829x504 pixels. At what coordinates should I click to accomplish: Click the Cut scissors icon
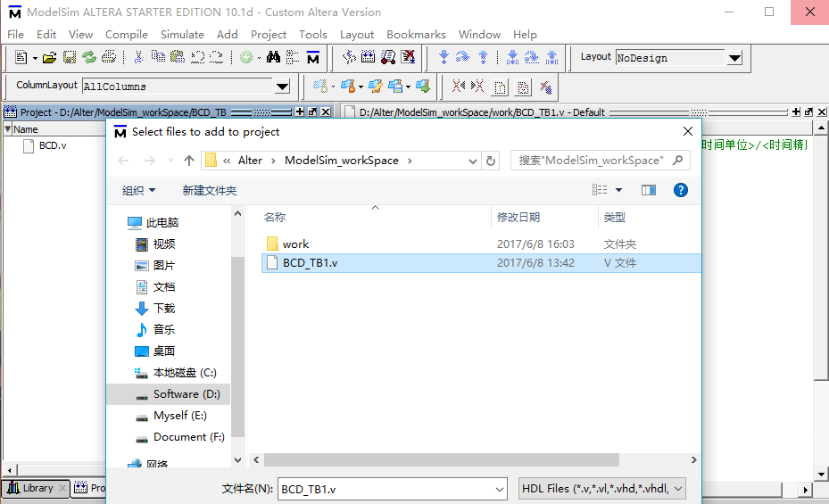coord(138,57)
